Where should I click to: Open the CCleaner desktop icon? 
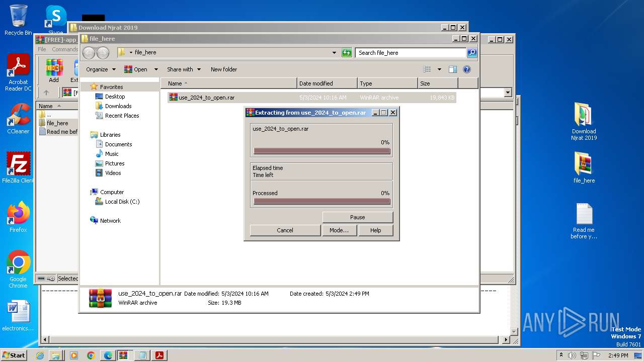click(x=18, y=119)
